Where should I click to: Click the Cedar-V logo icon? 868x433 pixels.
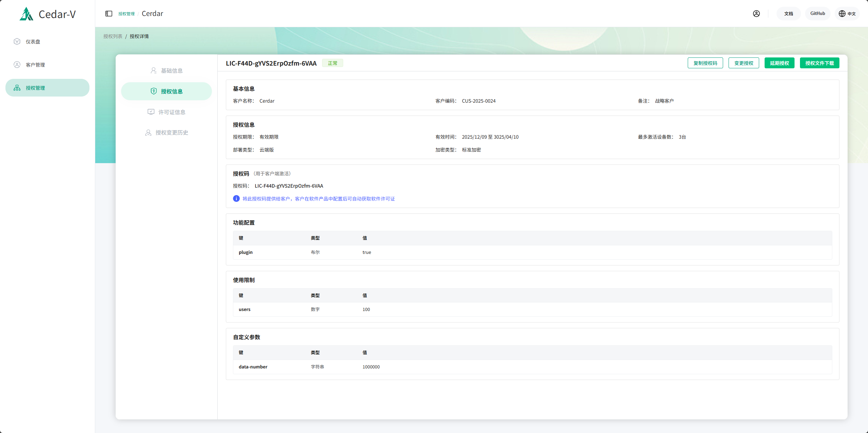pyautogui.click(x=26, y=14)
